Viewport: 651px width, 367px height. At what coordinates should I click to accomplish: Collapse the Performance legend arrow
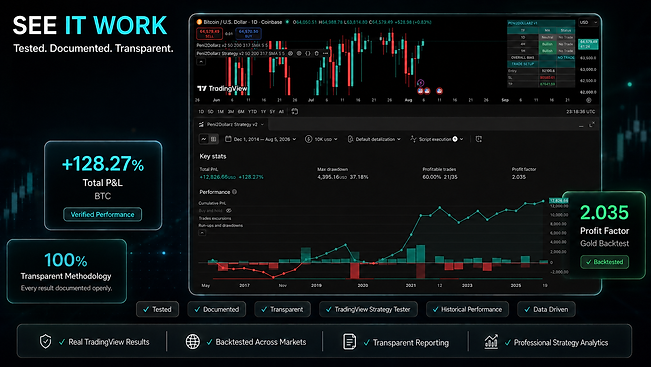coord(202,233)
